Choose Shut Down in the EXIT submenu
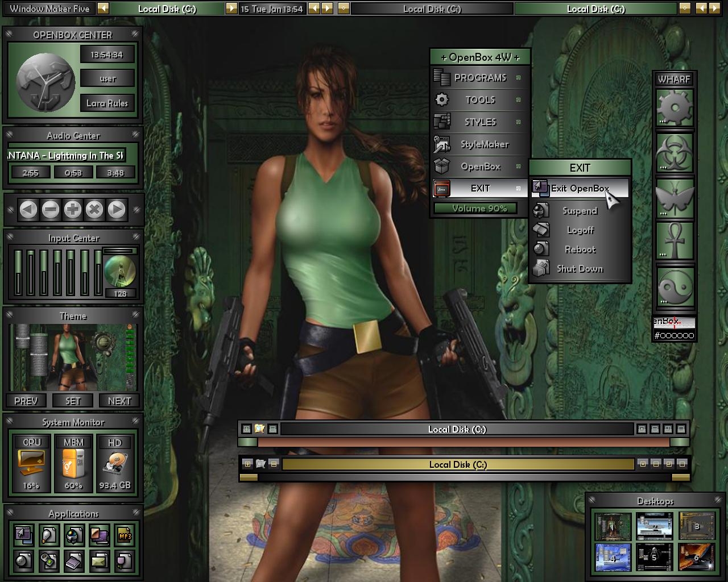The width and height of the screenshot is (728, 582). [580, 269]
